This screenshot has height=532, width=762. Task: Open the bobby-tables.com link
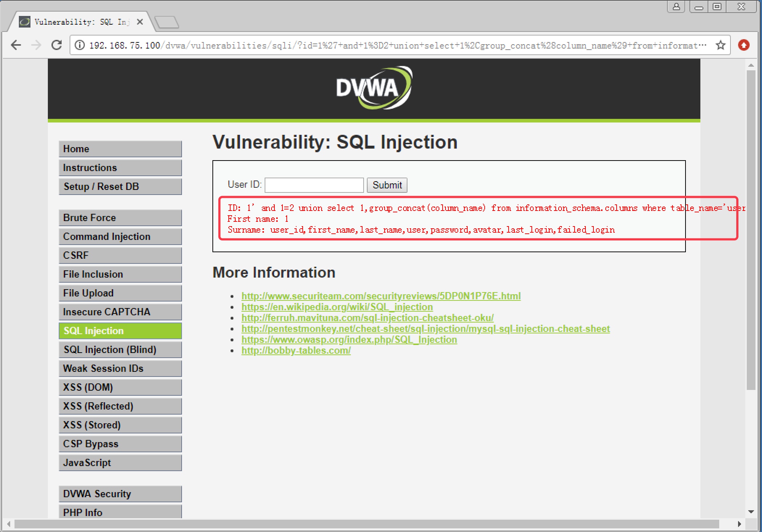[296, 350]
